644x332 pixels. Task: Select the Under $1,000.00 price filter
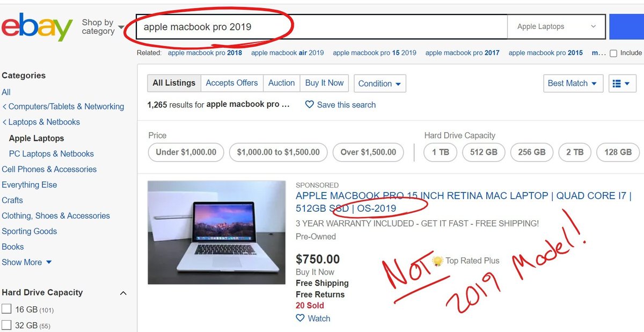186,152
